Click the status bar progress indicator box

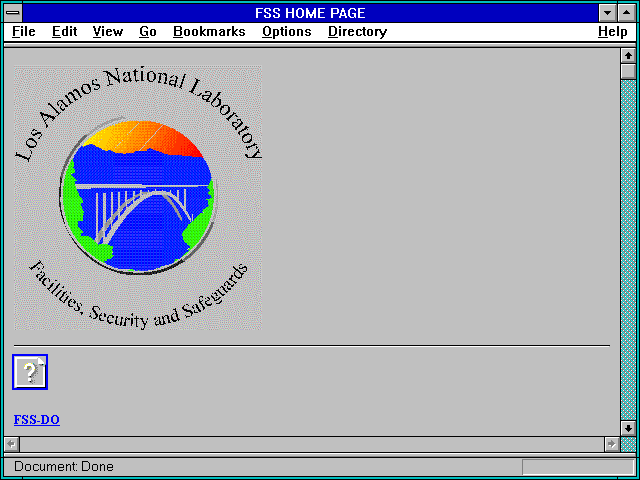[x=578, y=467]
